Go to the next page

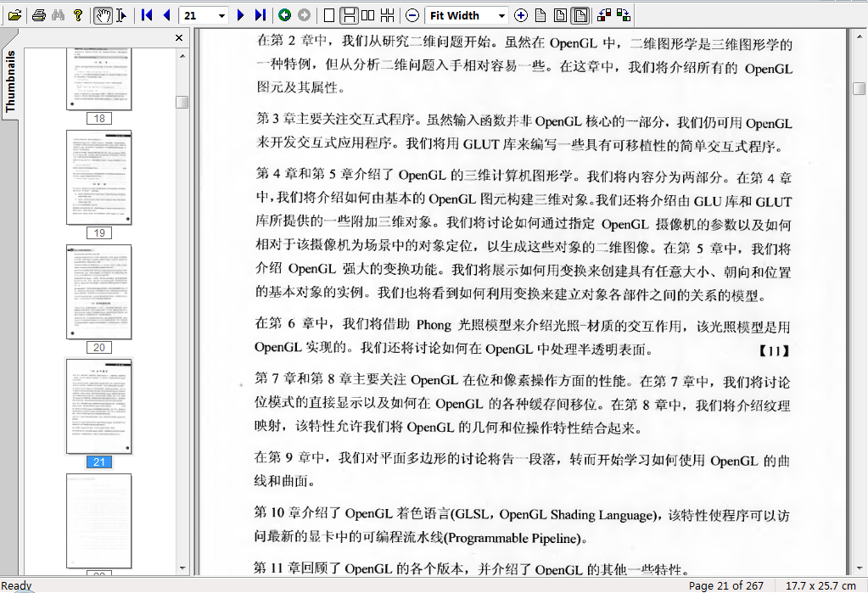240,15
